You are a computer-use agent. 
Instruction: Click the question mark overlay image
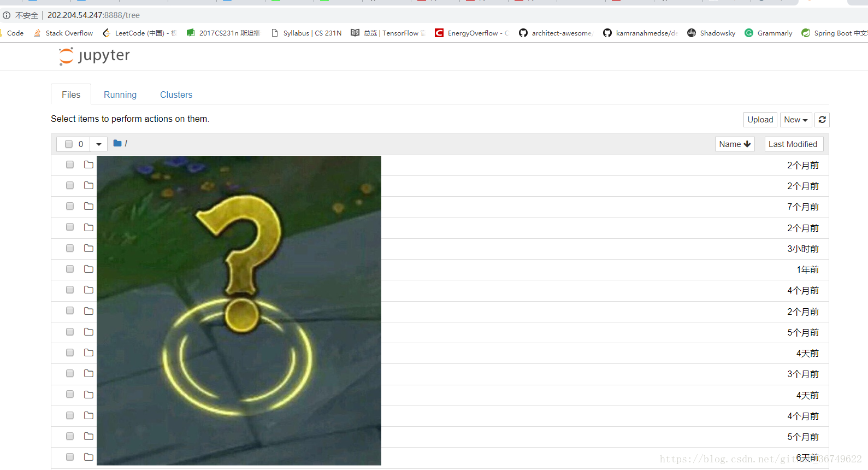[239, 310]
